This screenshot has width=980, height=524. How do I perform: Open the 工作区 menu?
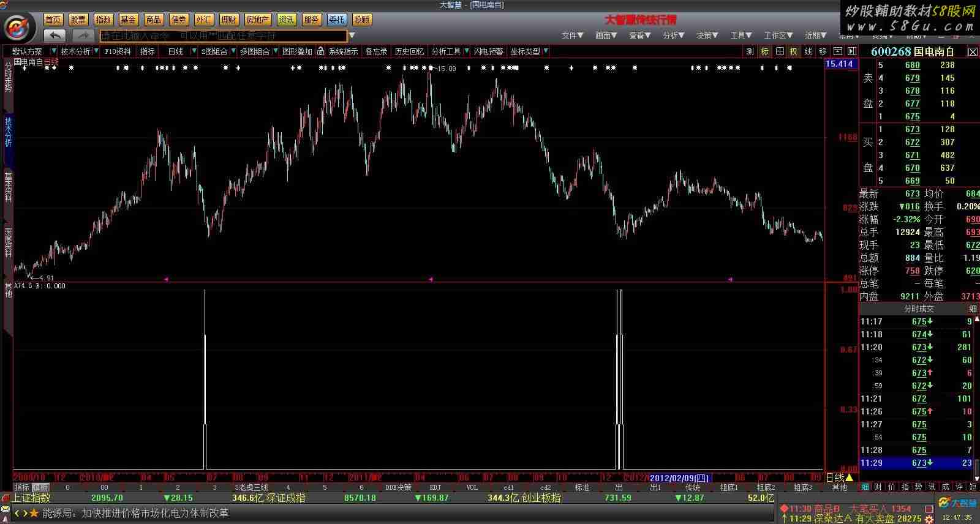pyautogui.click(x=778, y=36)
